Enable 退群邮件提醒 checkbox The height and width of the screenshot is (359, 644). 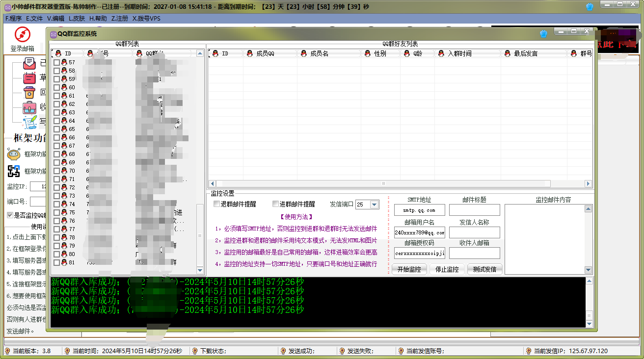coord(216,204)
